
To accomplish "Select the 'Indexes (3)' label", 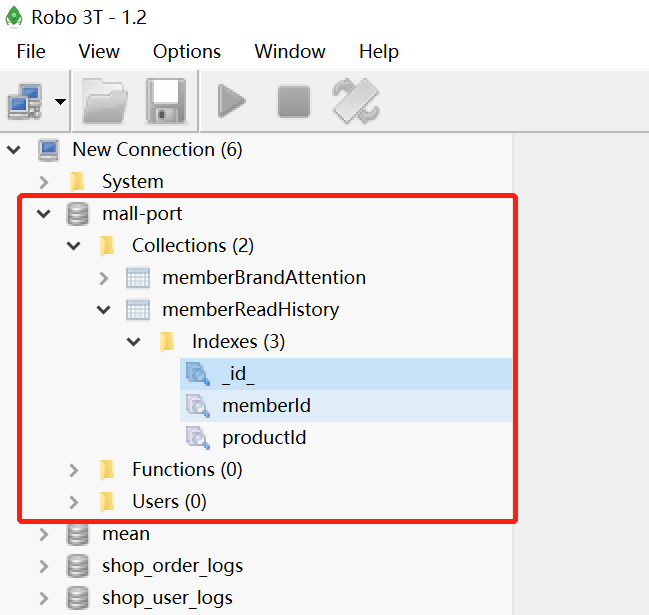I will [238, 342].
